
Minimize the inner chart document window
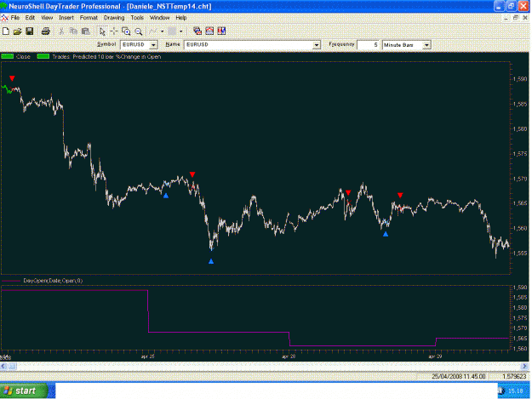tap(506, 18)
